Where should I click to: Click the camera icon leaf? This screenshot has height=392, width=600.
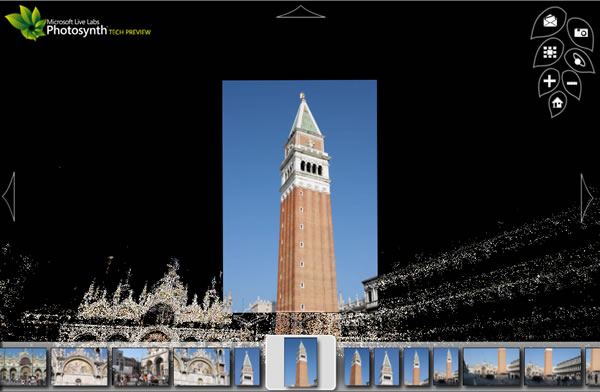coord(580,33)
